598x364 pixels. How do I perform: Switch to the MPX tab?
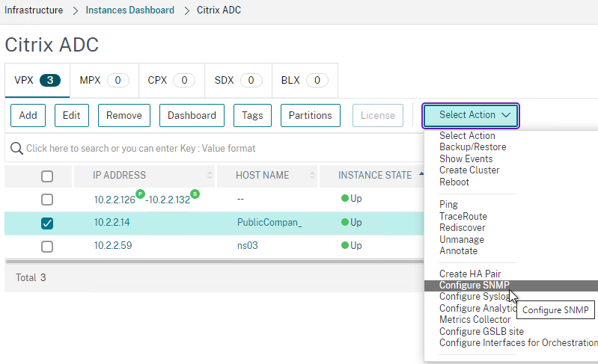pyautogui.click(x=104, y=80)
